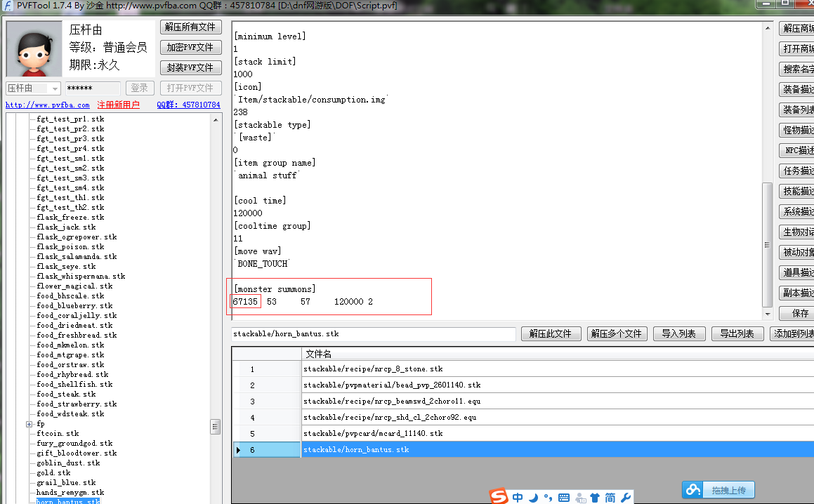Toggle the IME punctuation mode icon
Screen dimensions: 814x504
[548, 497]
